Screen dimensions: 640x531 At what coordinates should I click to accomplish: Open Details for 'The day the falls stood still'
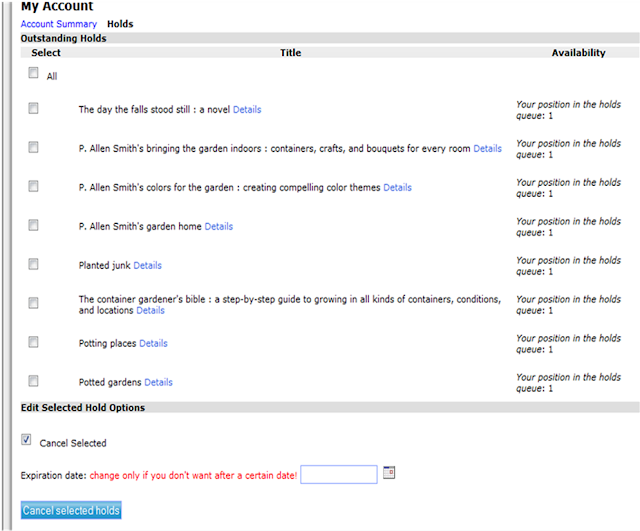point(247,110)
